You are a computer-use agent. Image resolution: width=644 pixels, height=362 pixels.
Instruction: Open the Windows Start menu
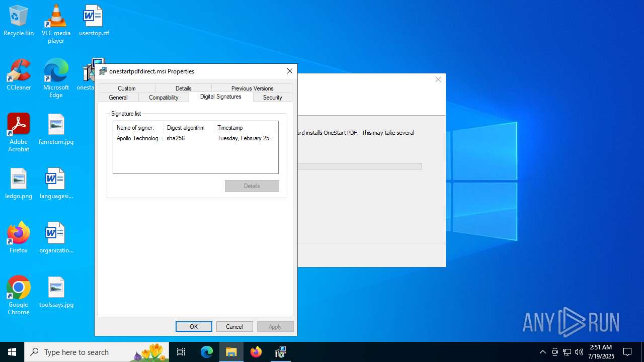click(12, 352)
